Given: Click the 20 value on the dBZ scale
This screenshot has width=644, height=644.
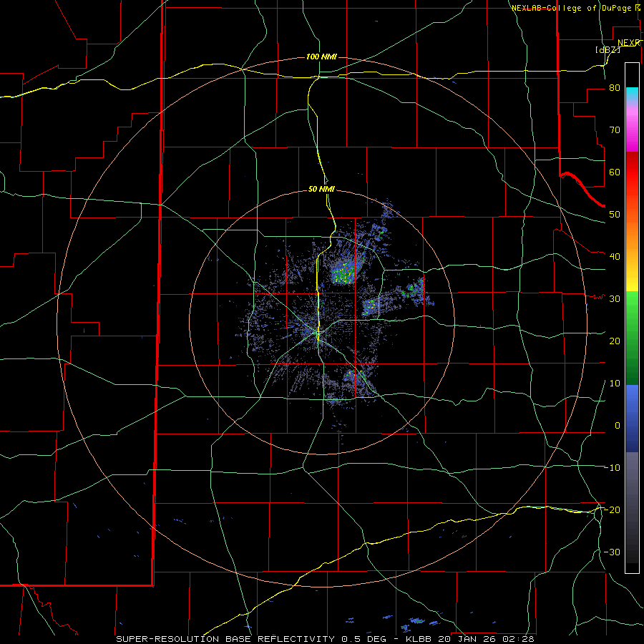Looking at the screenshot, I should [x=615, y=341].
